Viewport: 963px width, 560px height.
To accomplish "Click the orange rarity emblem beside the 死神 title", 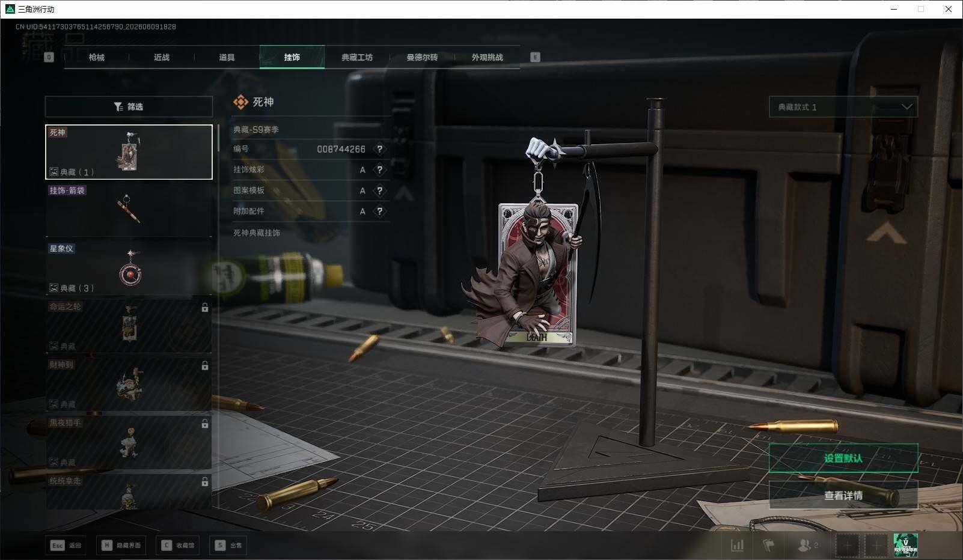I will 240,102.
